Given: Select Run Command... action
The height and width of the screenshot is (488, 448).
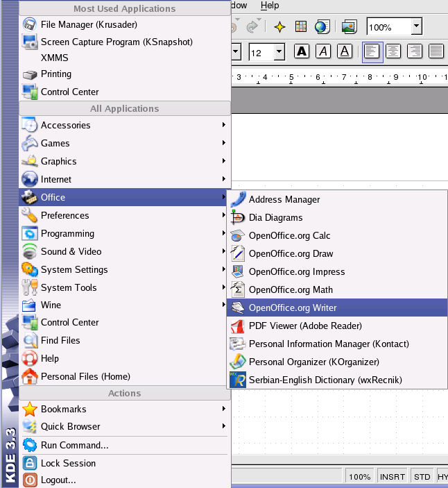Looking at the screenshot, I should [x=74, y=445].
